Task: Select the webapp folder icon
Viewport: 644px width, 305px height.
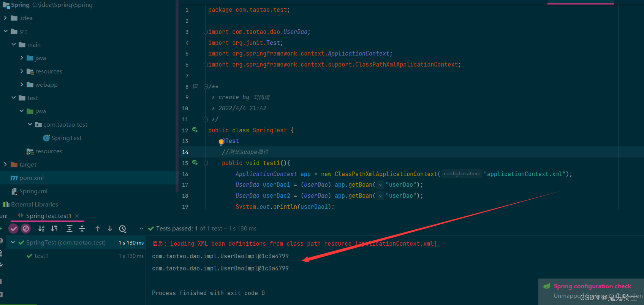Action: tap(30, 84)
